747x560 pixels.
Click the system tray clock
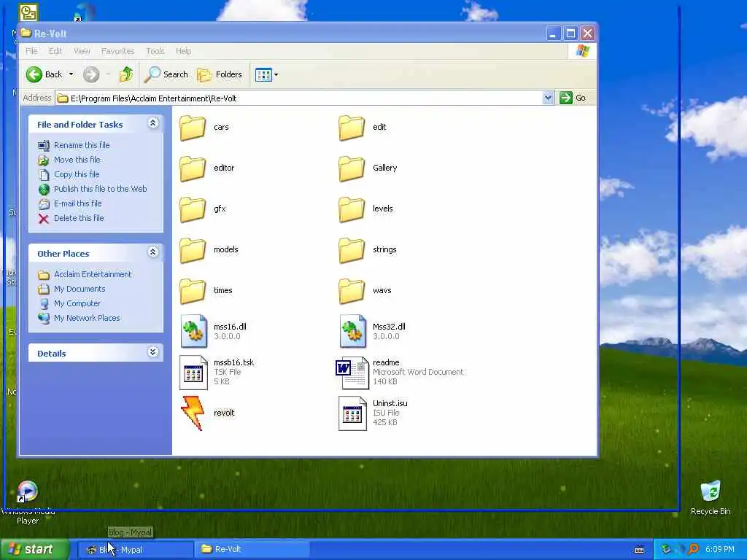click(720, 550)
